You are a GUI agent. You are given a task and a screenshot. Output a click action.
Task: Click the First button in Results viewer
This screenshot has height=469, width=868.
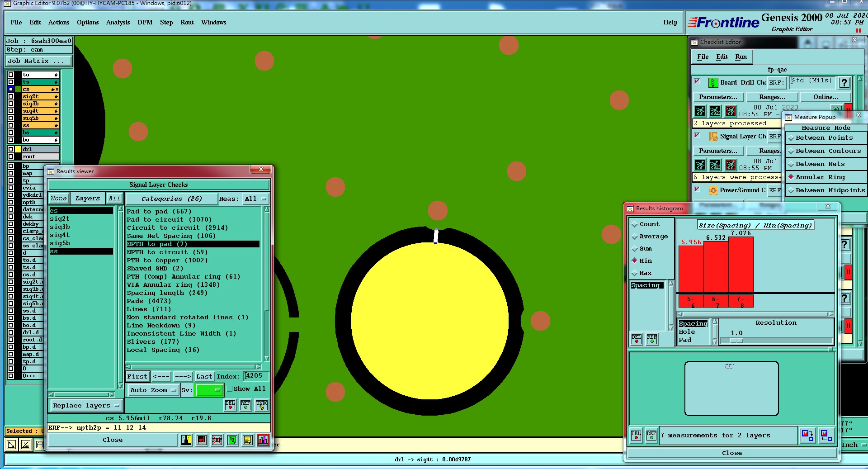point(137,377)
